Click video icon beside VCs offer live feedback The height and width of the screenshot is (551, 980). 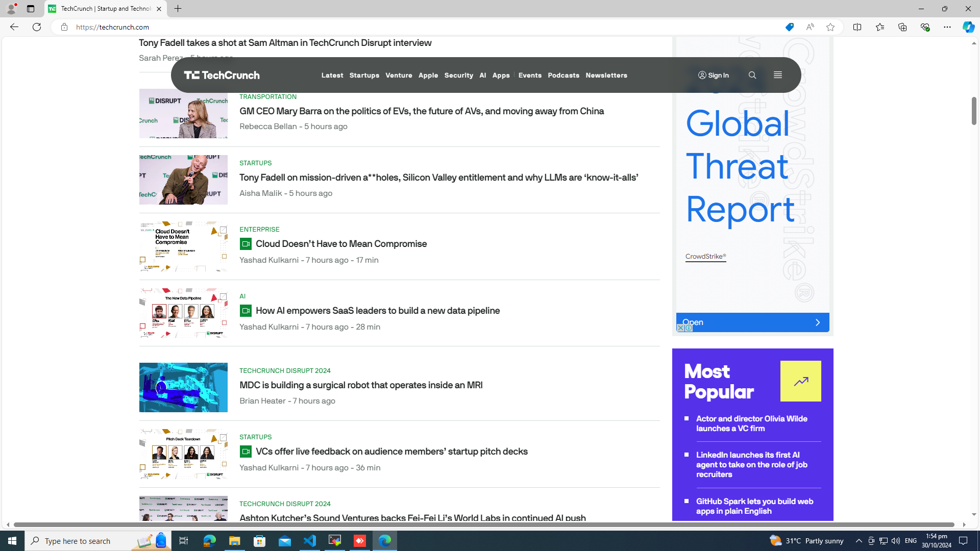(246, 452)
